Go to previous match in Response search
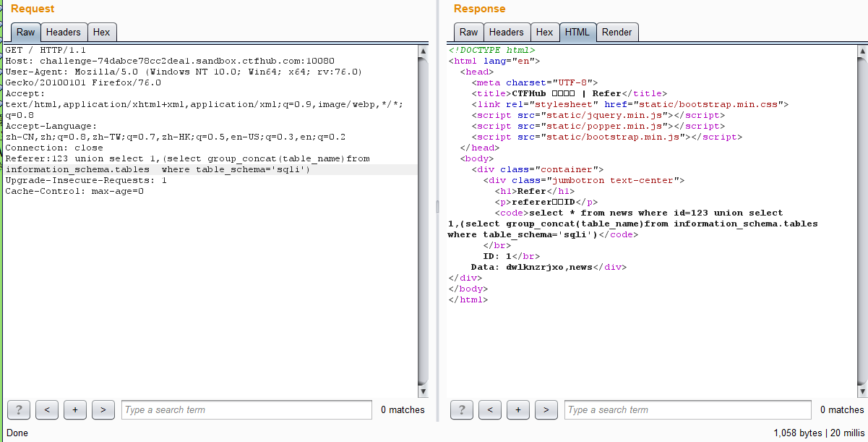The width and height of the screenshot is (868, 442). coord(490,409)
